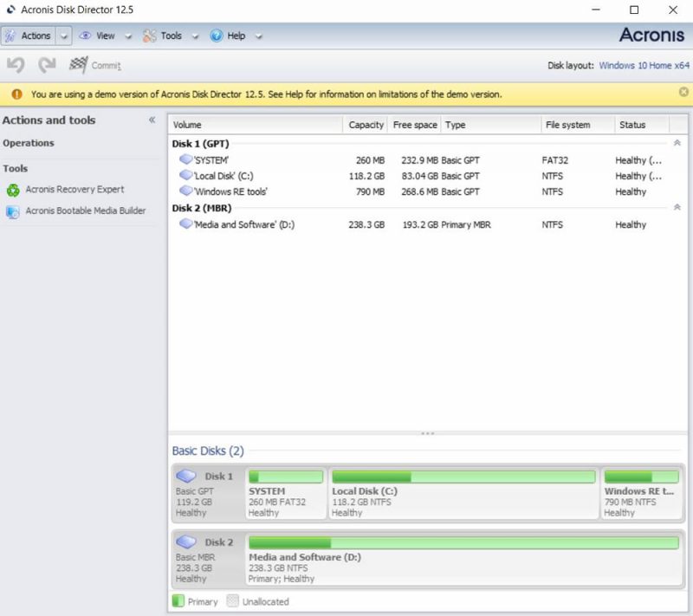
Task: Click the green Primary legend swatch
Action: 178,600
